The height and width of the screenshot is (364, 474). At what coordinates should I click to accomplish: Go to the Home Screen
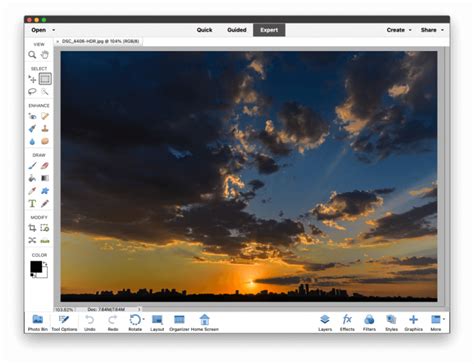[205, 323]
